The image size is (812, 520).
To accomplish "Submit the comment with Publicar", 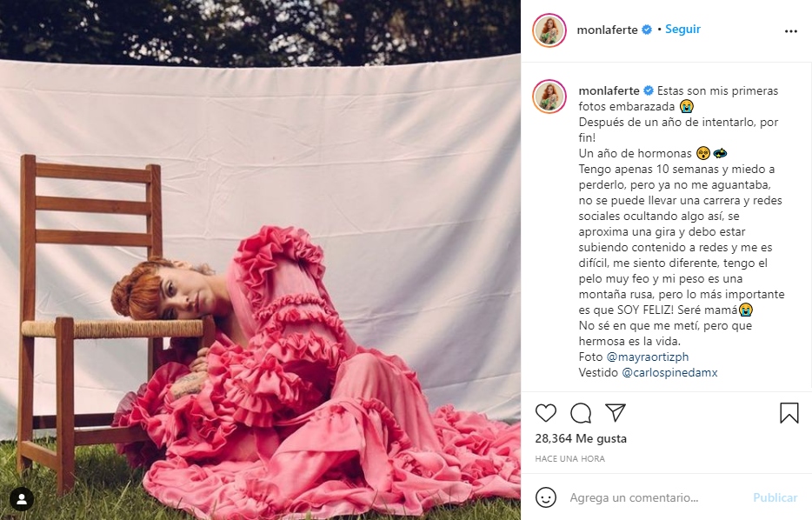I will pos(775,497).
